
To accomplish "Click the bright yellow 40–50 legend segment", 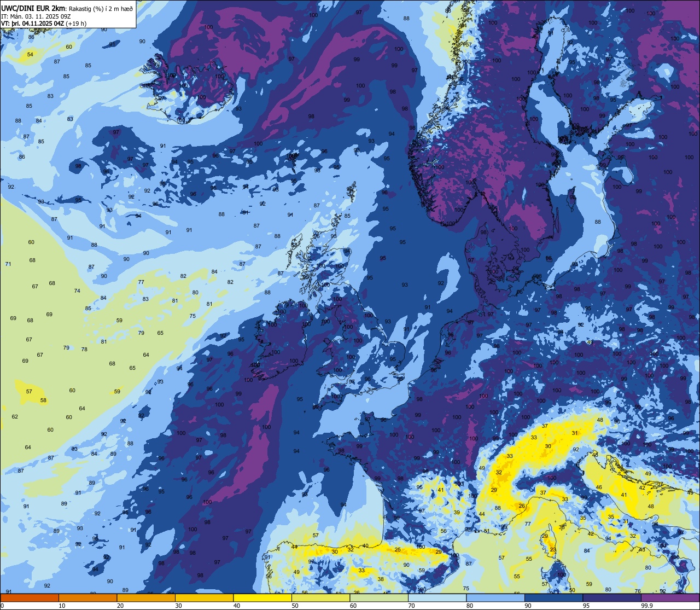I will [x=262, y=597].
